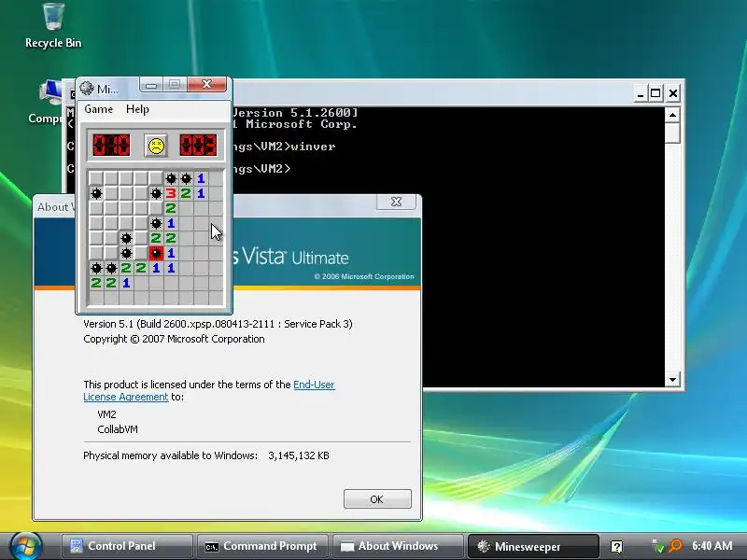747x560 pixels.
Task: Click the top-row blue 1 in Minesweeper grid
Action: pos(201,178)
